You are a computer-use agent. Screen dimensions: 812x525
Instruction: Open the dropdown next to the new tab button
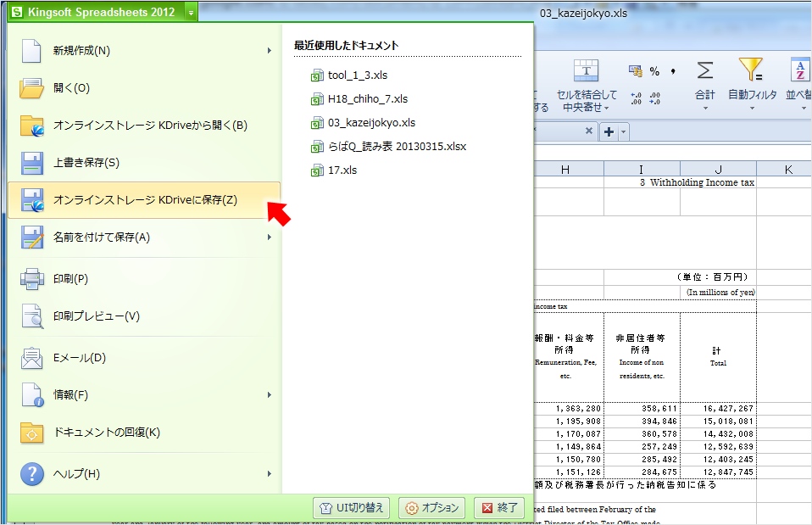(624, 132)
